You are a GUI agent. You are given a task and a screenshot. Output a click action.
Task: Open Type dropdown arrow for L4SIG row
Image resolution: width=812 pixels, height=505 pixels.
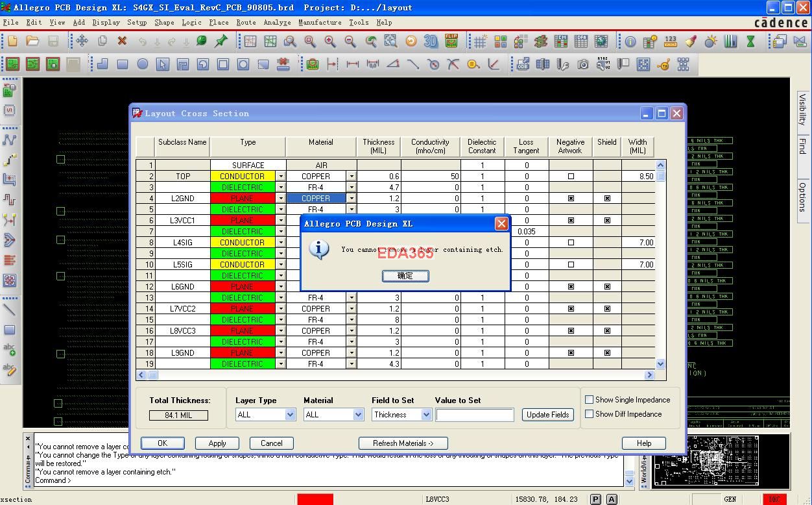[281, 242]
